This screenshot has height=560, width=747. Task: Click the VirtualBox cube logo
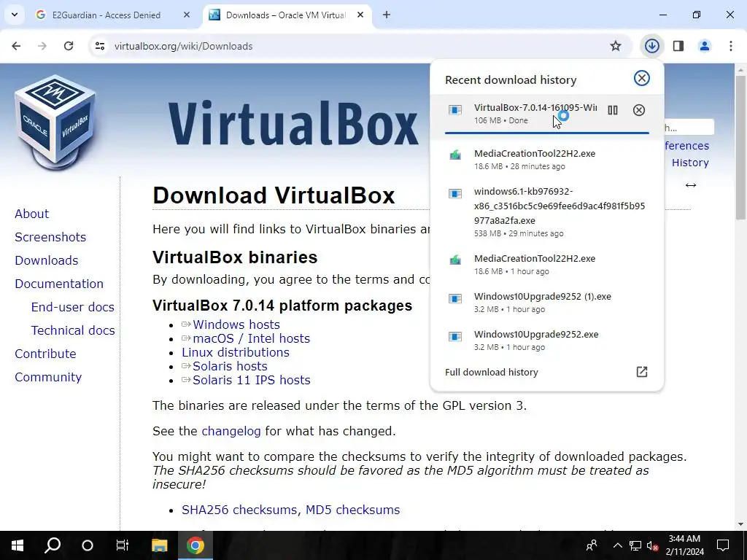pyautogui.click(x=55, y=122)
